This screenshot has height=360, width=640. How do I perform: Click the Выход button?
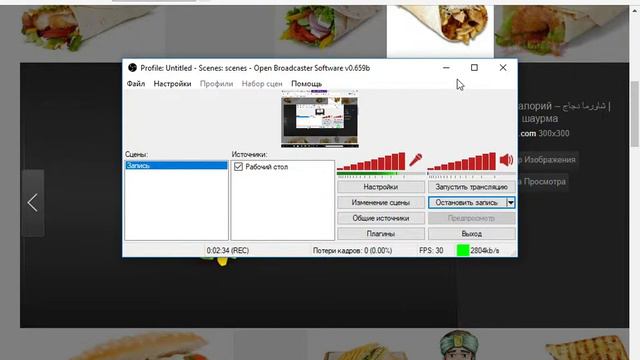click(x=471, y=234)
